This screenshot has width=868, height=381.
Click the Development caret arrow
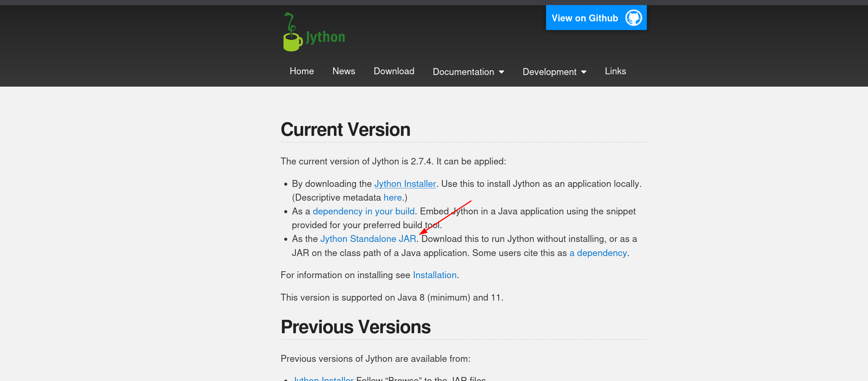coord(584,72)
